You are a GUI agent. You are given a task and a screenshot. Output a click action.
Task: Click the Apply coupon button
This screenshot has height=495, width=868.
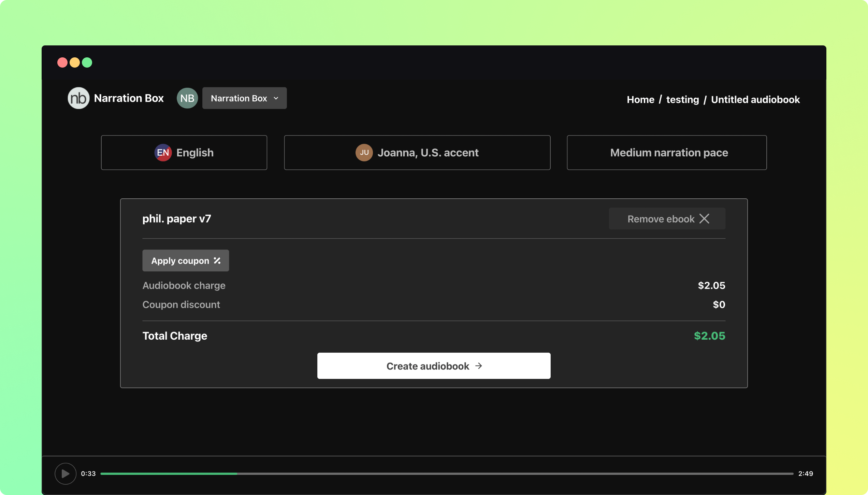pos(185,260)
